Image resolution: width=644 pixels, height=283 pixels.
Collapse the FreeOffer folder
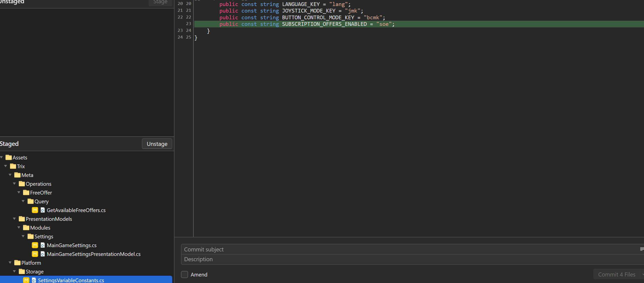coord(19,192)
